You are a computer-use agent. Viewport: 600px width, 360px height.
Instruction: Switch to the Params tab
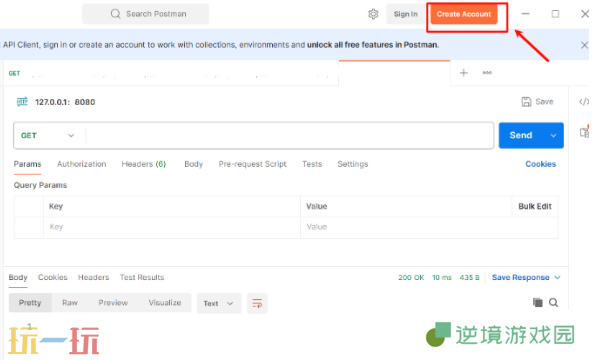click(x=27, y=164)
